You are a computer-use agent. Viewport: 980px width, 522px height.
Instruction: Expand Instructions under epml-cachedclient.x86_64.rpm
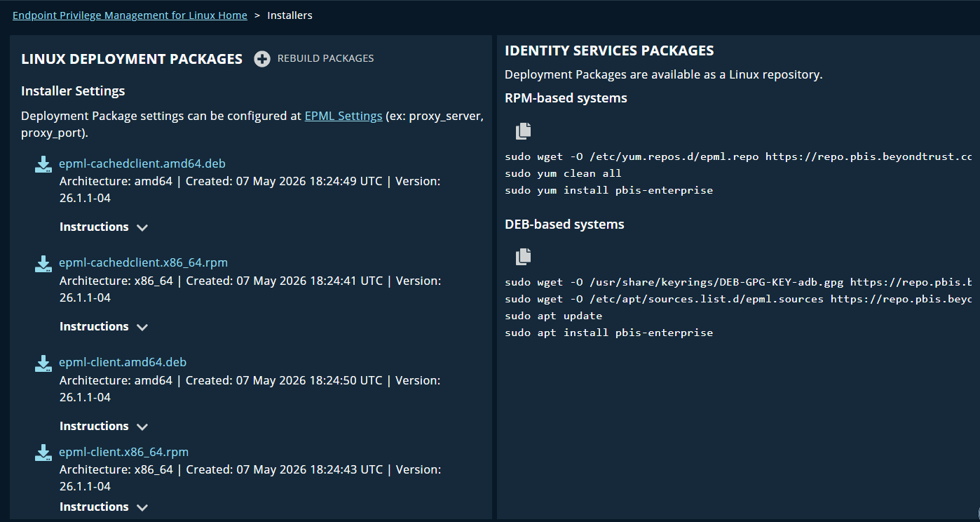pyautogui.click(x=104, y=326)
